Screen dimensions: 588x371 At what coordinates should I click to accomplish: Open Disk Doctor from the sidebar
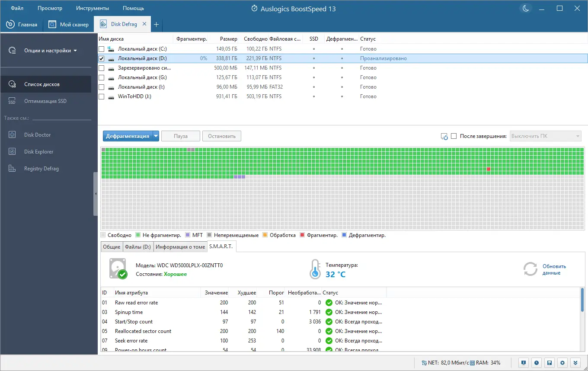(x=38, y=135)
